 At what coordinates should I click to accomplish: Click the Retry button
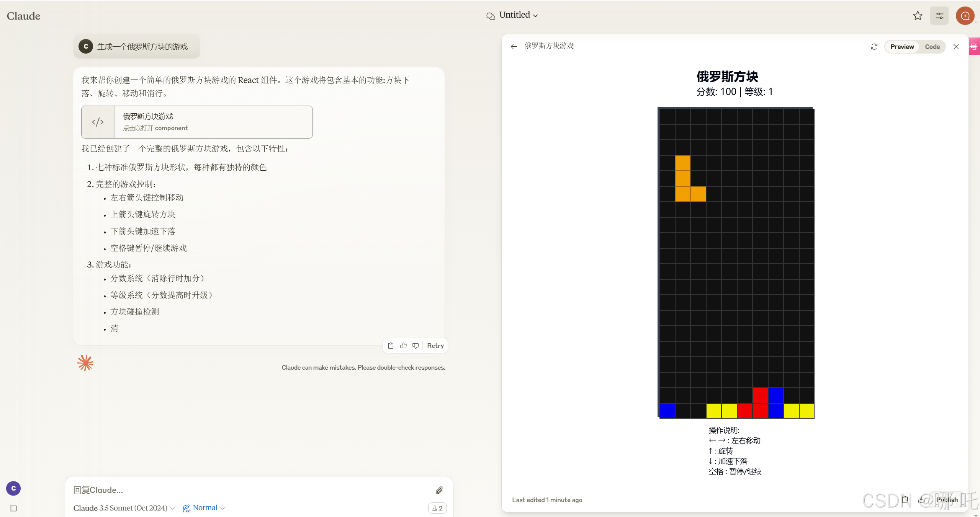435,346
